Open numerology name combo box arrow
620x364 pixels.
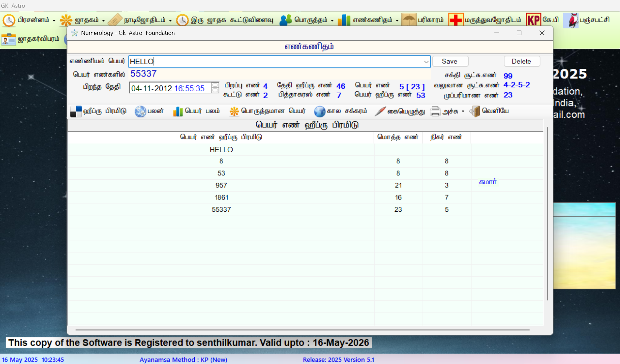point(426,62)
